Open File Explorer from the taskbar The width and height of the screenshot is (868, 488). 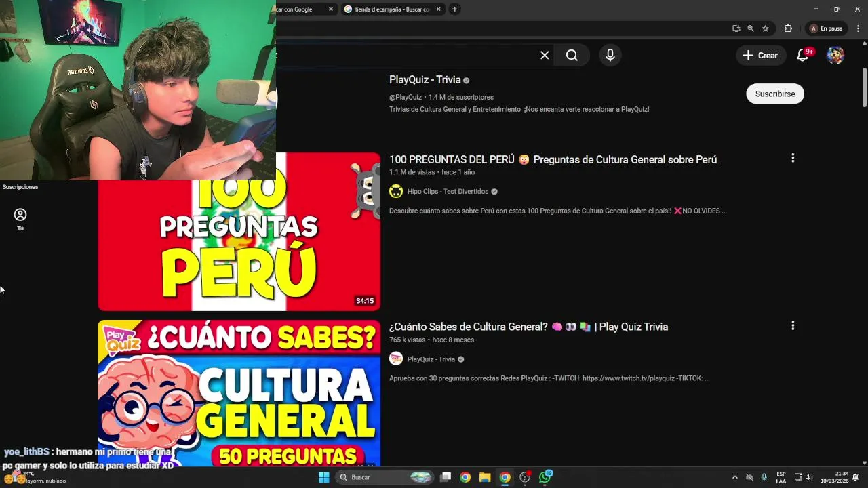coord(485,477)
